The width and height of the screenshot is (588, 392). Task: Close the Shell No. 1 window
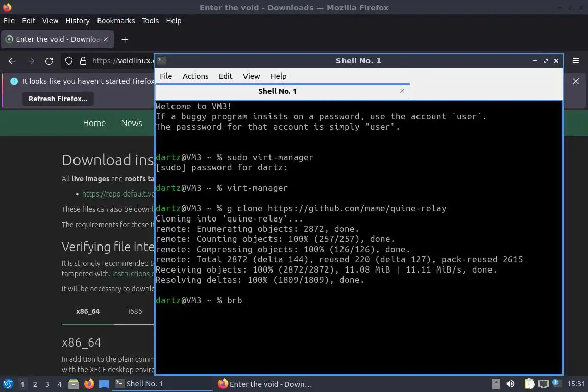click(x=556, y=61)
